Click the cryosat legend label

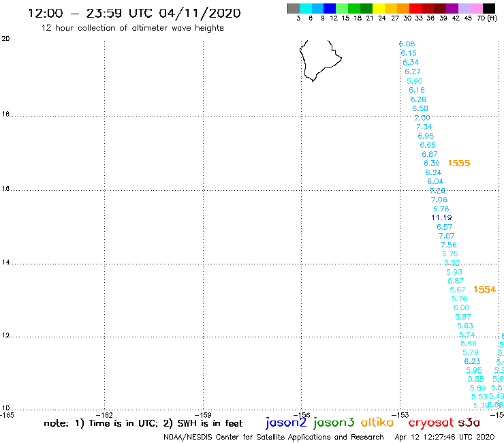click(431, 423)
